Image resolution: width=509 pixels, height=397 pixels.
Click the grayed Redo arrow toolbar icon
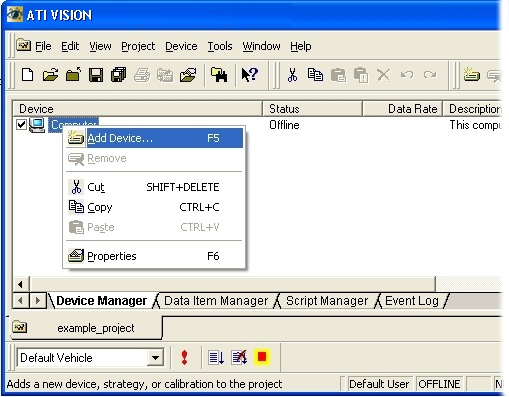[430, 74]
